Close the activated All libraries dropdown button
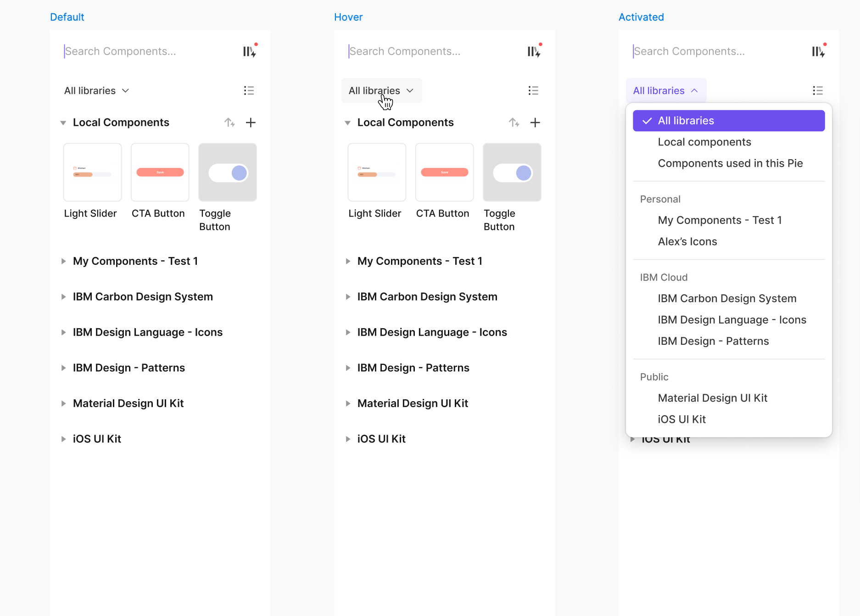The image size is (860, 616). tap(666, 90)
